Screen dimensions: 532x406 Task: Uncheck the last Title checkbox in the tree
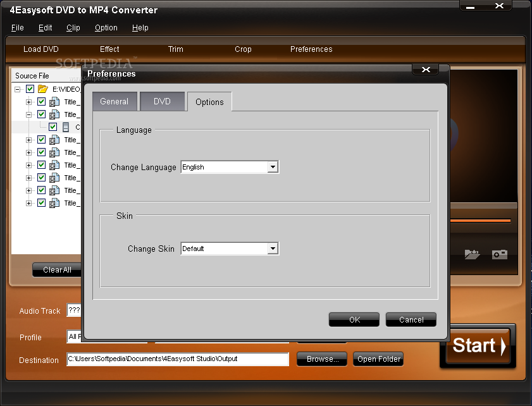pyautogui.click(x=41, y=203)
